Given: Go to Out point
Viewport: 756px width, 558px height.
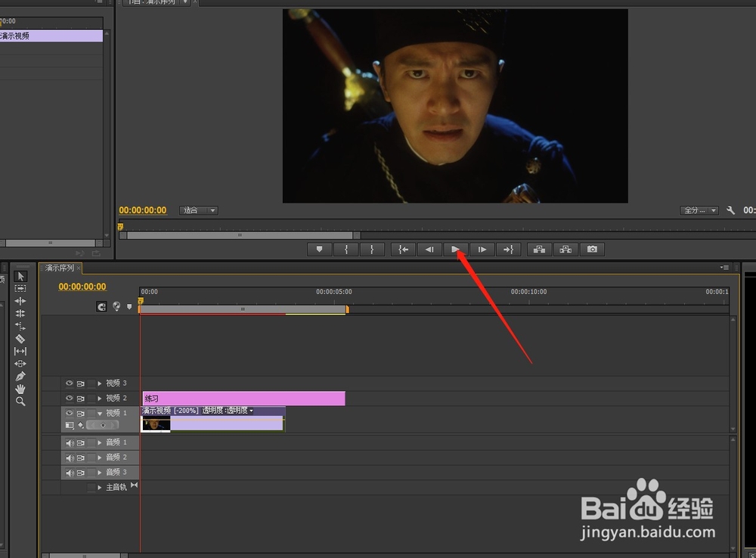Looking at the screenshot, I should 508,250.
